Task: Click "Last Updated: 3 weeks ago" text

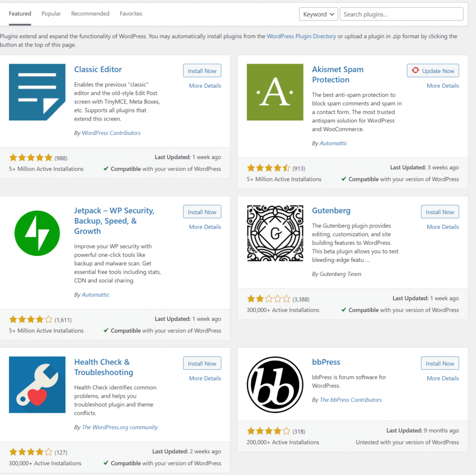Action: (x=424, y=167)
